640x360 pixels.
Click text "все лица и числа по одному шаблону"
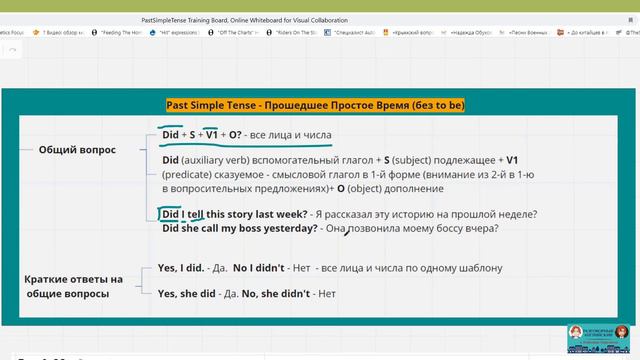412,268
